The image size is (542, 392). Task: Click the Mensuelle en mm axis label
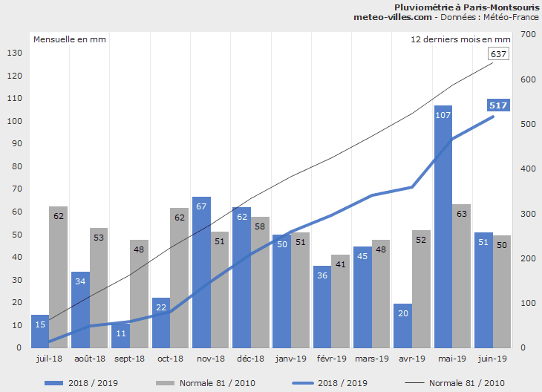(70, 39)
